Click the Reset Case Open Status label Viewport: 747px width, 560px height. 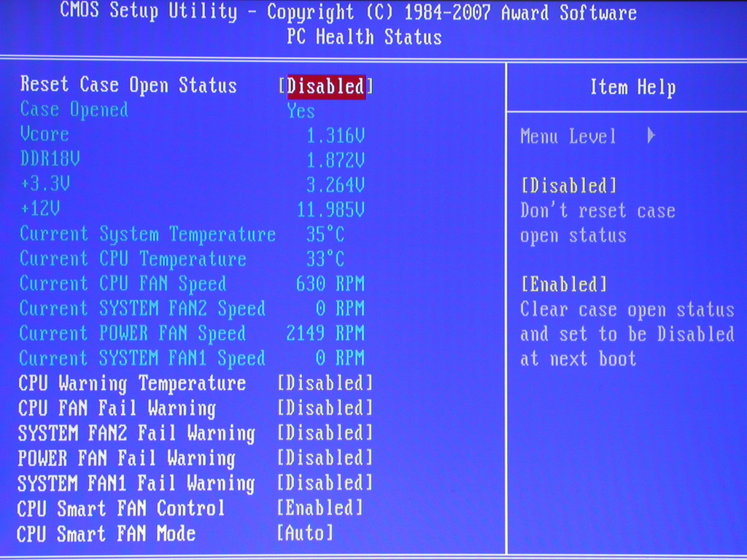[128, 85]
